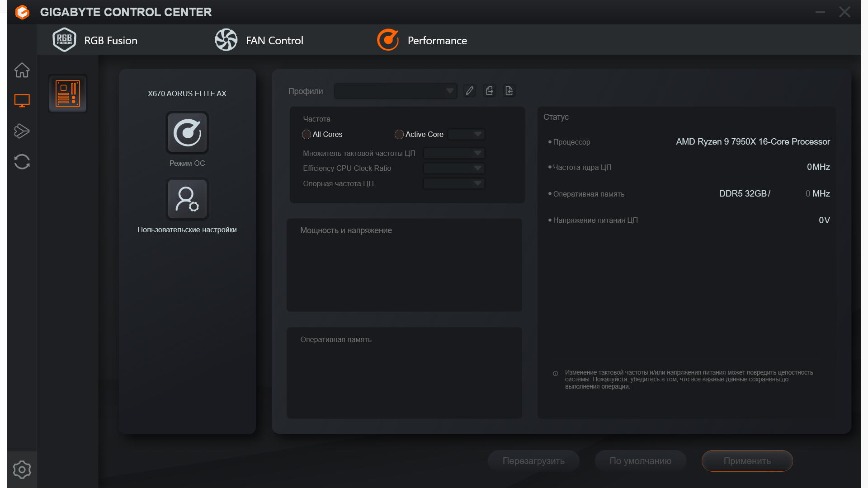
Task: Expand the Опорная частота ЦП dropdown
Action: pos(454,183)
